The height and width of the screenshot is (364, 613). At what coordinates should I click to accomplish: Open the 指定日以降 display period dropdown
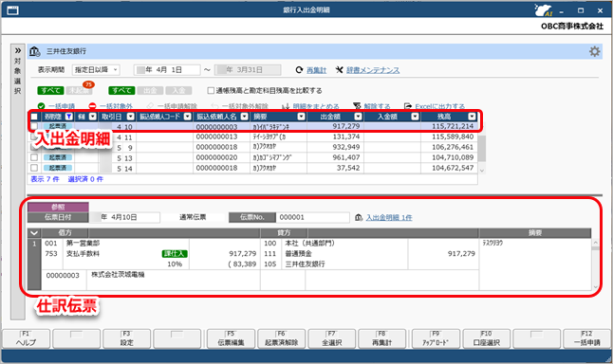[x=96, y=70]
